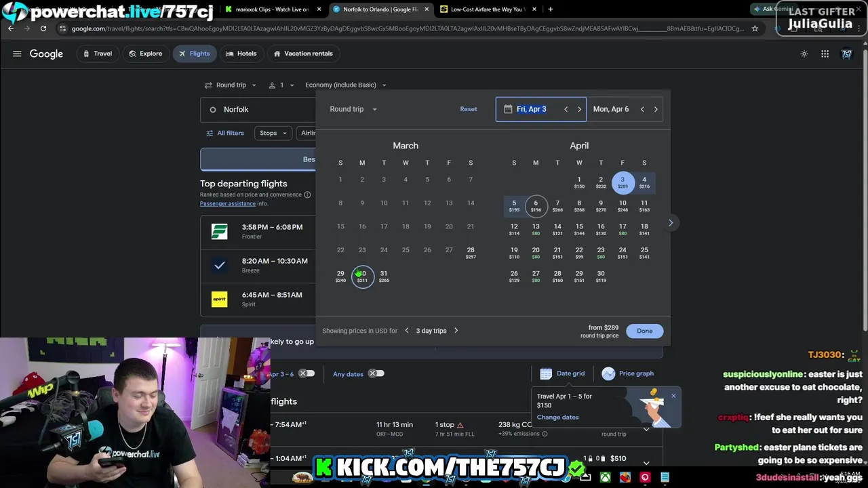Screen dimensions: 868x488
Task: Move departure date one day earlier
Action: (566, 109)
